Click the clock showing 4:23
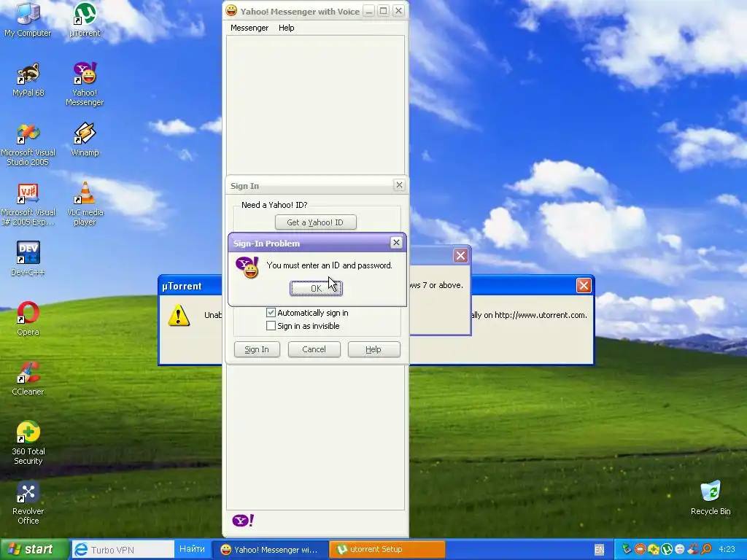 coord(727,549)
